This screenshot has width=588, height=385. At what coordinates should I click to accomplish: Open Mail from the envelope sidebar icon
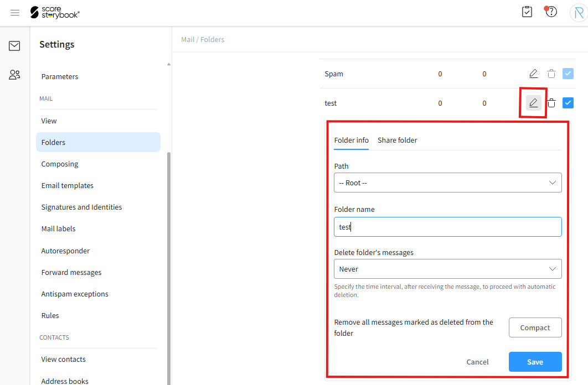click(14, 46)
